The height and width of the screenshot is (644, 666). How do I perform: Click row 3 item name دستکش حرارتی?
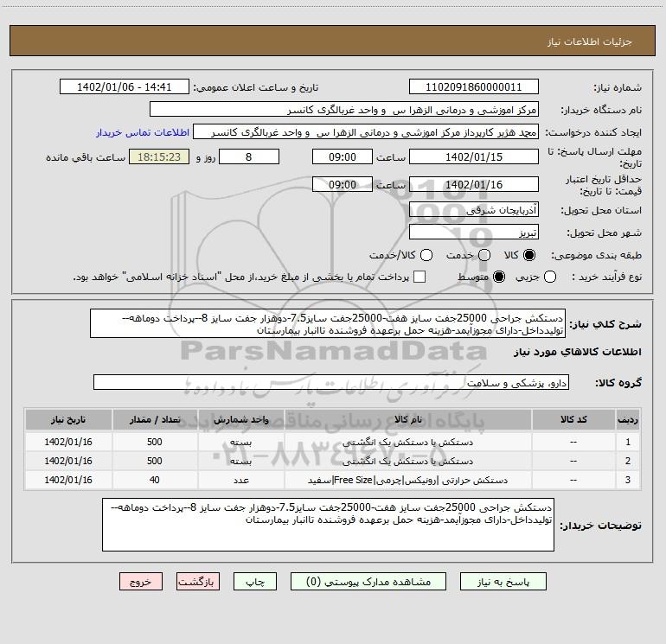[x=407, y=480]
